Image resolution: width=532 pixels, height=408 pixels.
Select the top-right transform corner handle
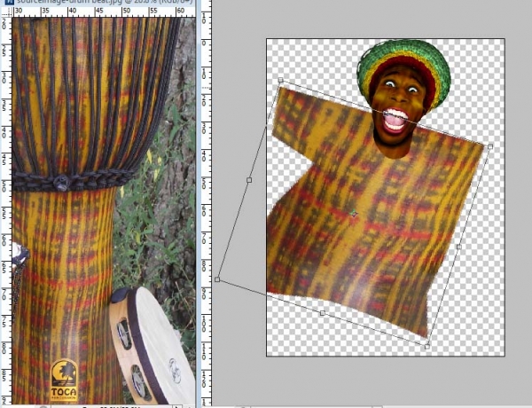click(x=490, y=146)
